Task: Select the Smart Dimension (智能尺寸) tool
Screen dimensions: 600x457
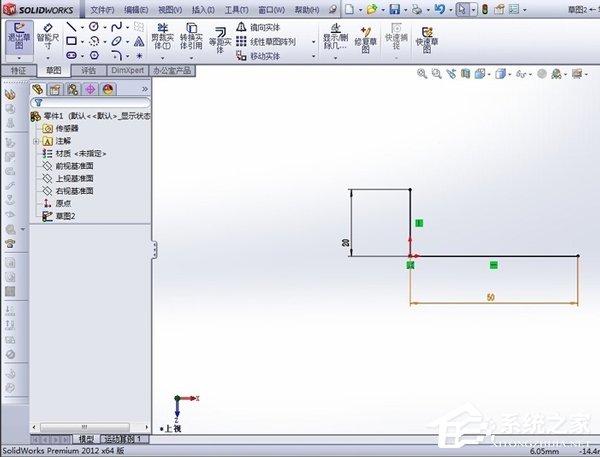Action: click(x=48, y=37)
